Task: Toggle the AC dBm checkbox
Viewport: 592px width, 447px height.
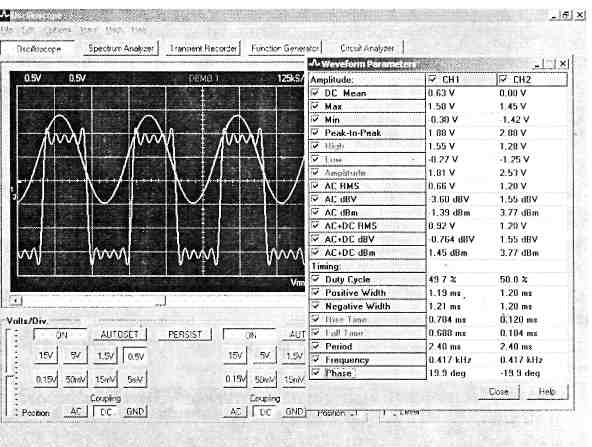Action: tap(316, 212)
